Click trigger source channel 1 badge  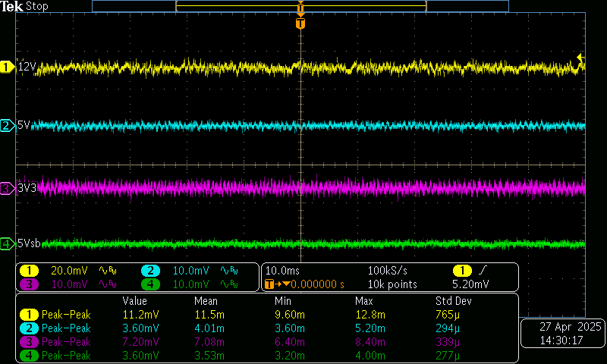pyautogui.click(x=462, y=271)
